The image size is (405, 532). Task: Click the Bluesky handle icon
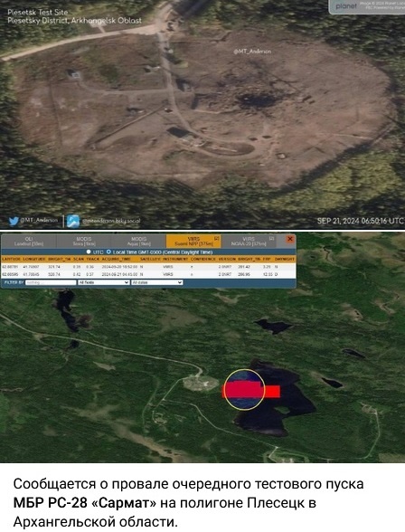point(73,221)
